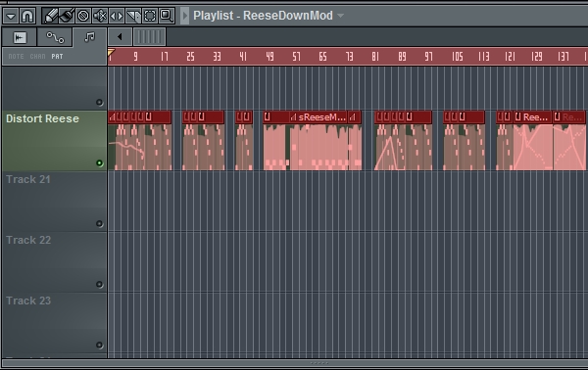Image resolution: width=588 pixels, height=370 pixels.
Task: Click bar 81 on the timeline ruler
Action: tap(375, 57)
